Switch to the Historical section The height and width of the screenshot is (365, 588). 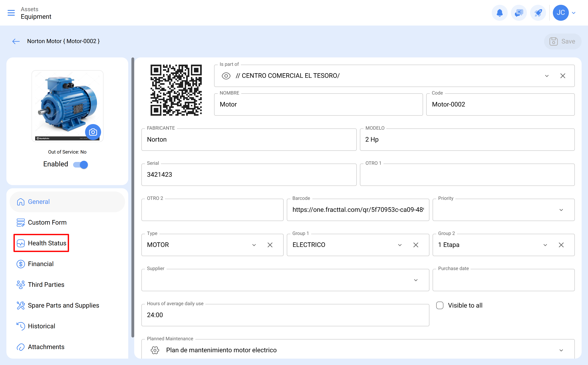(x=42, y=326)
